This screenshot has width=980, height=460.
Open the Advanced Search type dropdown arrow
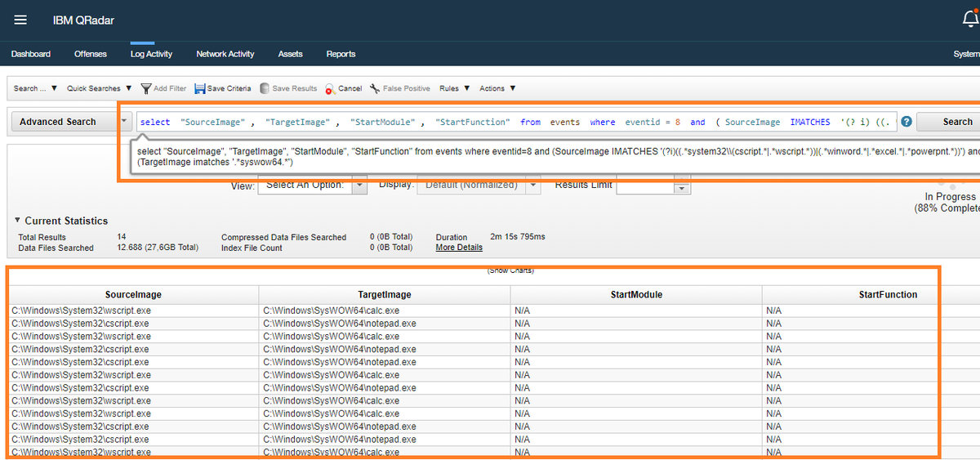pos(124,122)
